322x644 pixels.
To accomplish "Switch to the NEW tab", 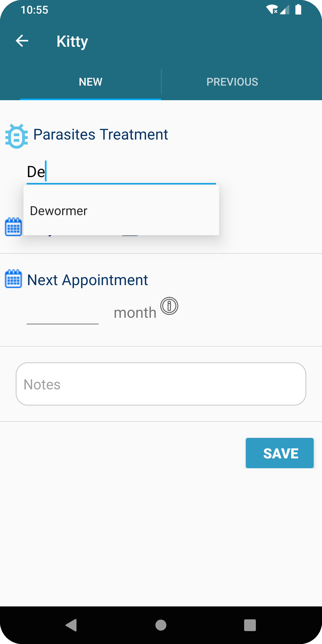I will [91, 82].
